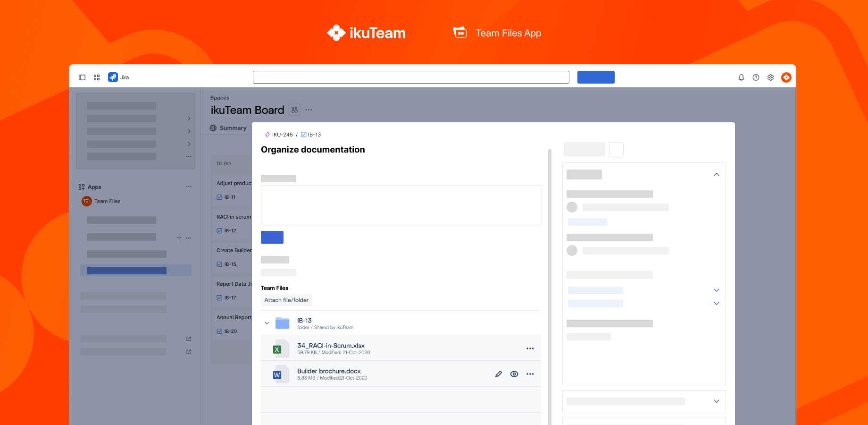Click the Jira app icon in the top bar
The image size is (868, 425).
click(x=112, y=77)
